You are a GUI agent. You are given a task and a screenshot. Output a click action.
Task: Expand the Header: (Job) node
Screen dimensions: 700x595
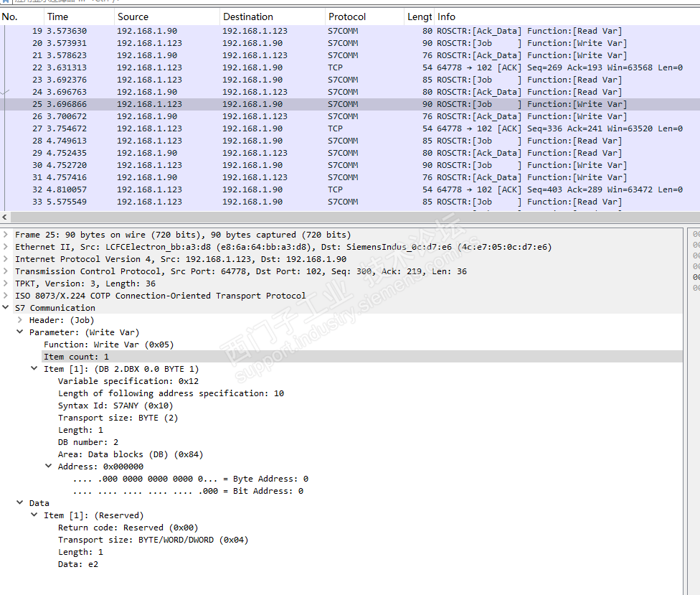point(20,320)
